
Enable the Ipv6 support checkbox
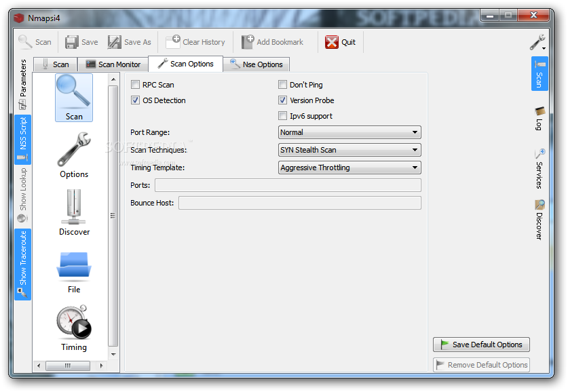[x=282, y=116]
